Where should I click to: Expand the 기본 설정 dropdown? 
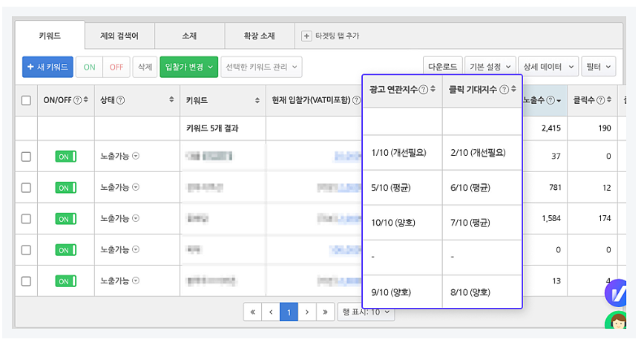490,67
